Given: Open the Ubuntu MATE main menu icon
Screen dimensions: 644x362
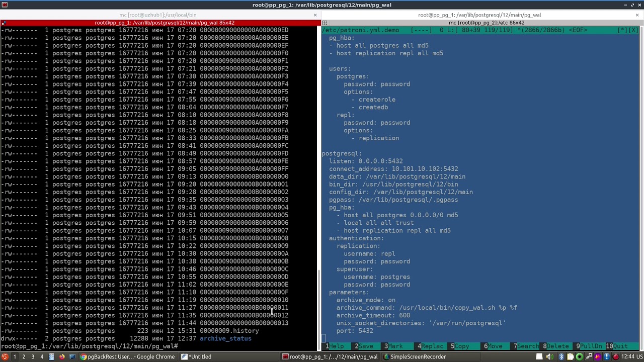Looking at the screenshot, I should (x=5, y=357).
